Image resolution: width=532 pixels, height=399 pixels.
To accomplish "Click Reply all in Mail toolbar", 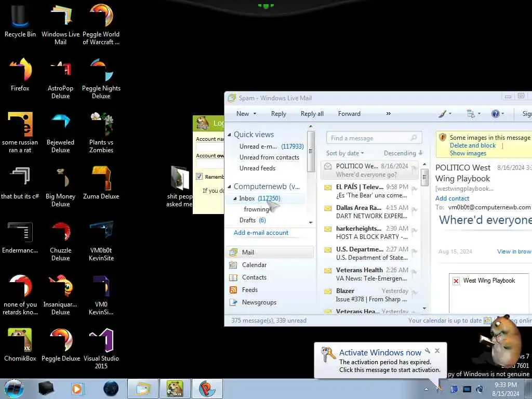I will [x=312, y=114].
